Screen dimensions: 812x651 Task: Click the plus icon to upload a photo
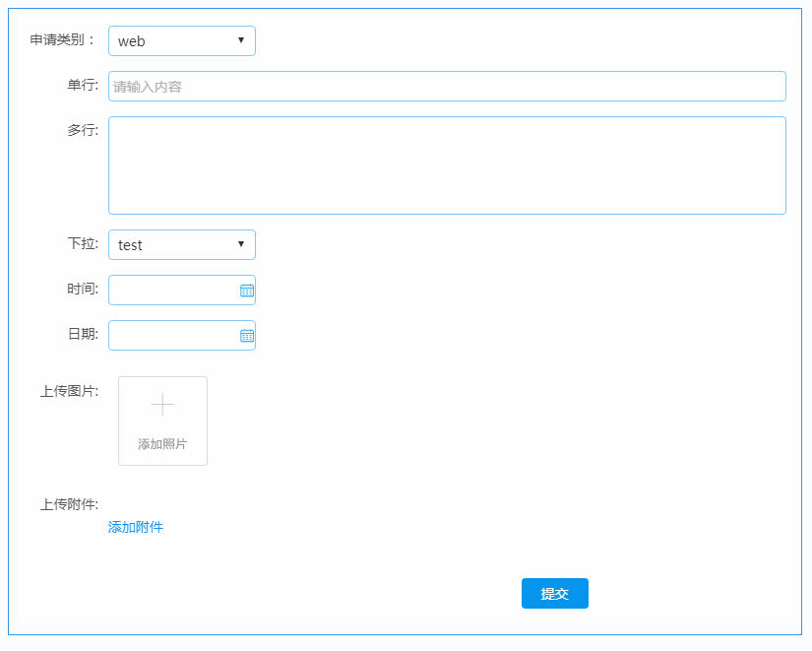pos(162,405)
